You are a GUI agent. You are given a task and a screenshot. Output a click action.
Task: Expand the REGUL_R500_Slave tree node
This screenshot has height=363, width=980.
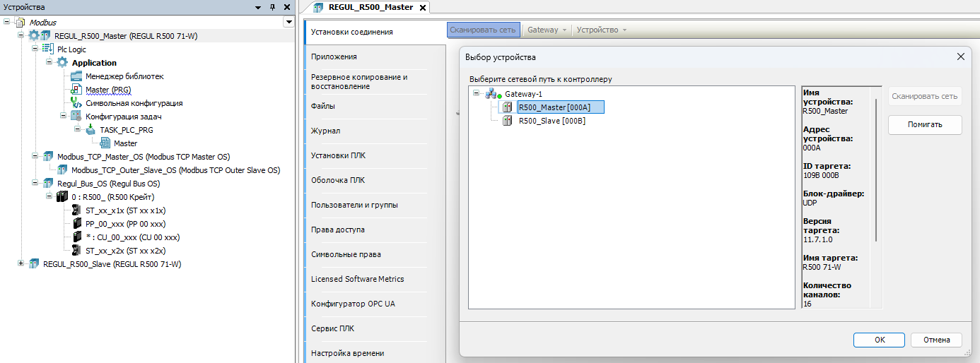point(21,264)
